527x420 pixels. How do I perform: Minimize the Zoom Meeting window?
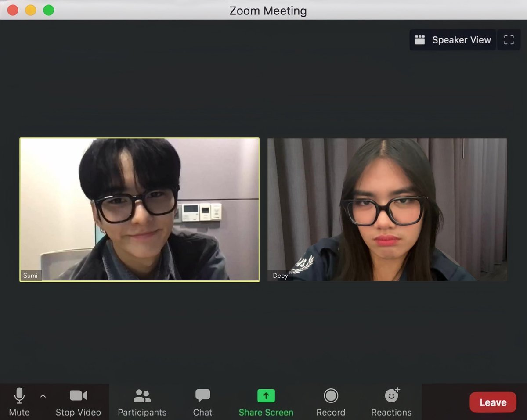31,10
